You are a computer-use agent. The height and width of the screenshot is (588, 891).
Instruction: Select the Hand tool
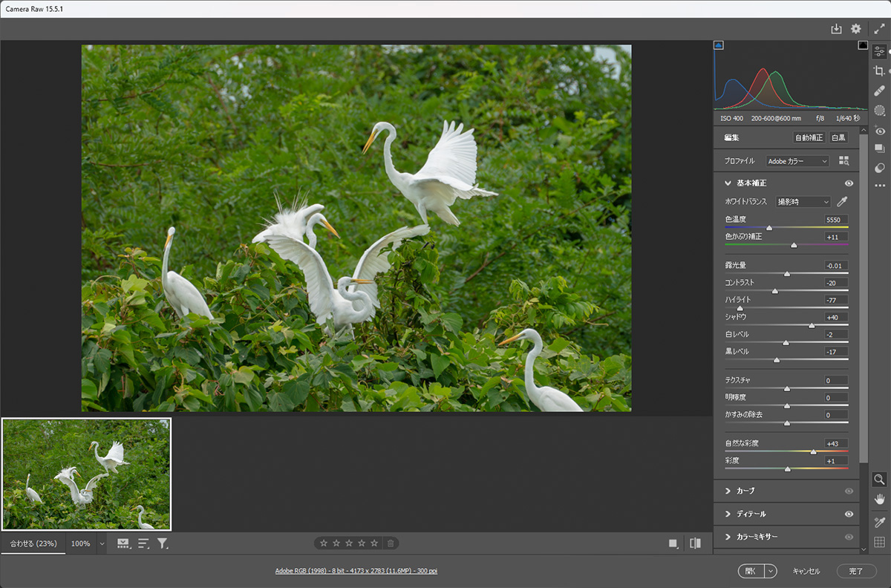point(880,499)
